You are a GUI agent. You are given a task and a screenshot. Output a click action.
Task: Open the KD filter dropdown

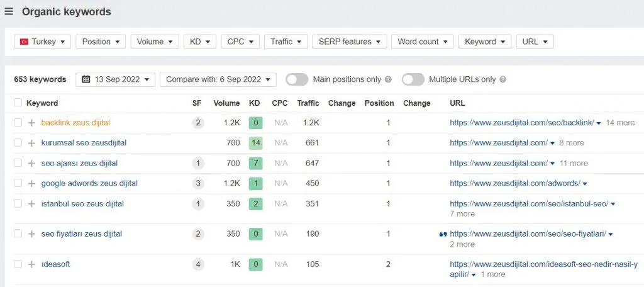coord(200,42)
